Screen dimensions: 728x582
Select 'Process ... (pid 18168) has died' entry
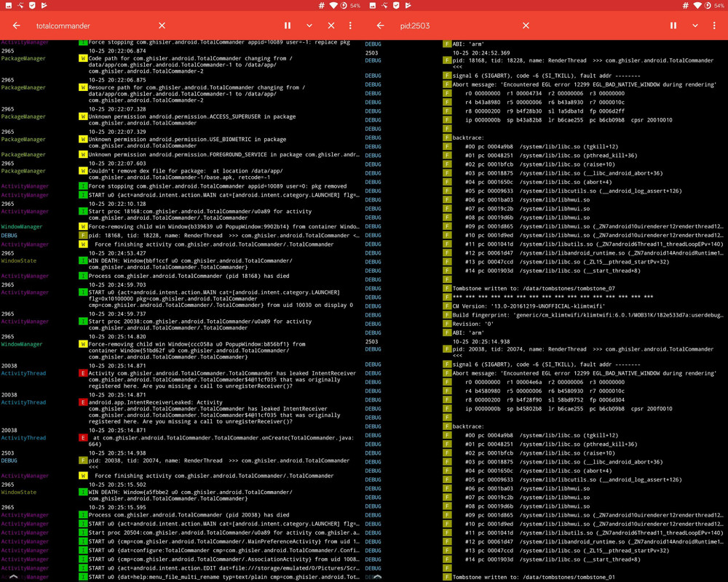pos(181,276)
